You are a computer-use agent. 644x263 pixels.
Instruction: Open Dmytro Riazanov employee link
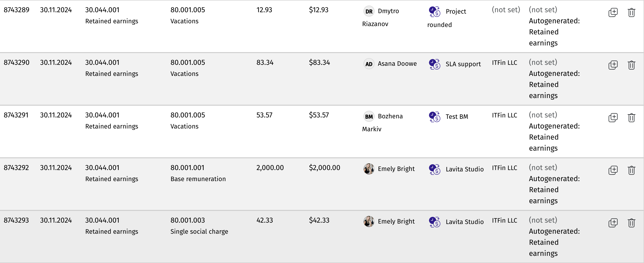tap(381, 17)
